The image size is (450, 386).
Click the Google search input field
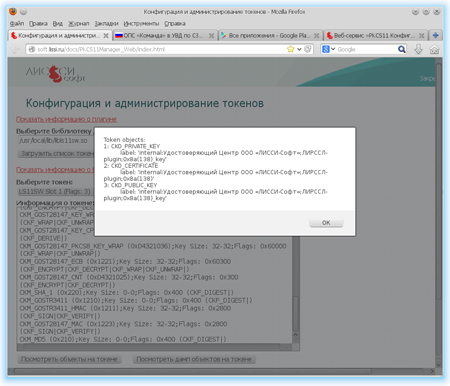[366, 49]
